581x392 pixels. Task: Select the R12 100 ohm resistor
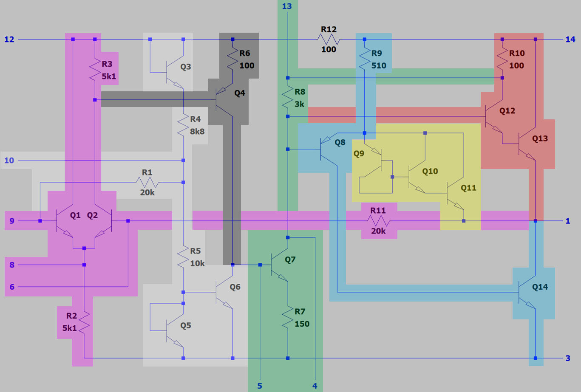[329, 39]
